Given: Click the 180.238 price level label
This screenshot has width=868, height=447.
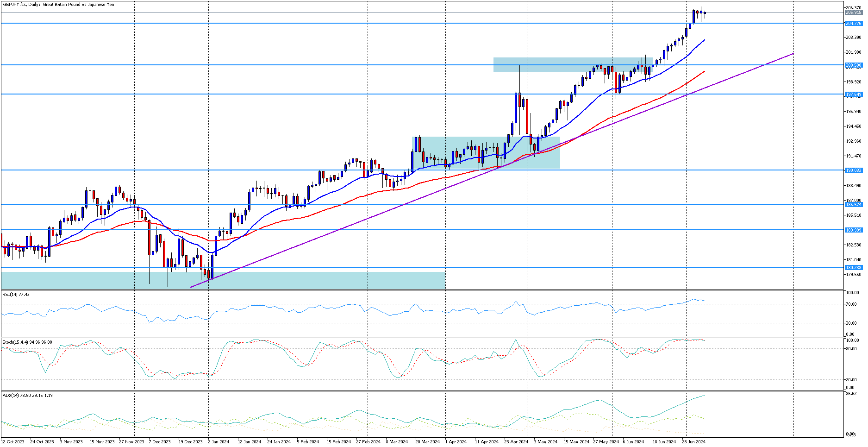Looking at the screenshot, I should click(x=853, y=267).
